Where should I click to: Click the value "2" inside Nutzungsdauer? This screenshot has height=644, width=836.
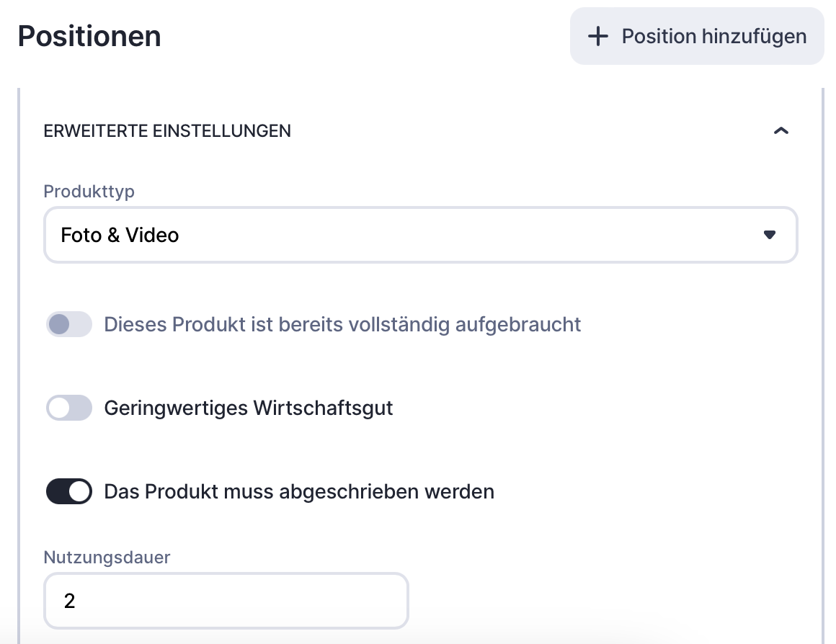pyautogui.click(x=70, y=601)
